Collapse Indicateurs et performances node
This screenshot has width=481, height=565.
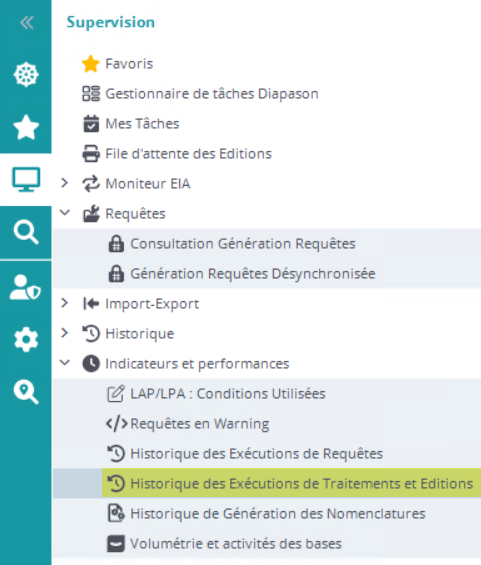click(x=65, y=362)
